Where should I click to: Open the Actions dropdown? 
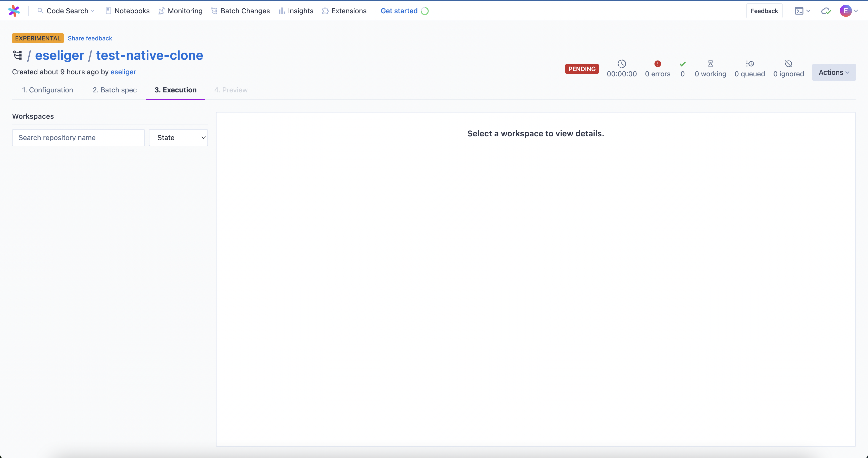[x=834, y=72]
